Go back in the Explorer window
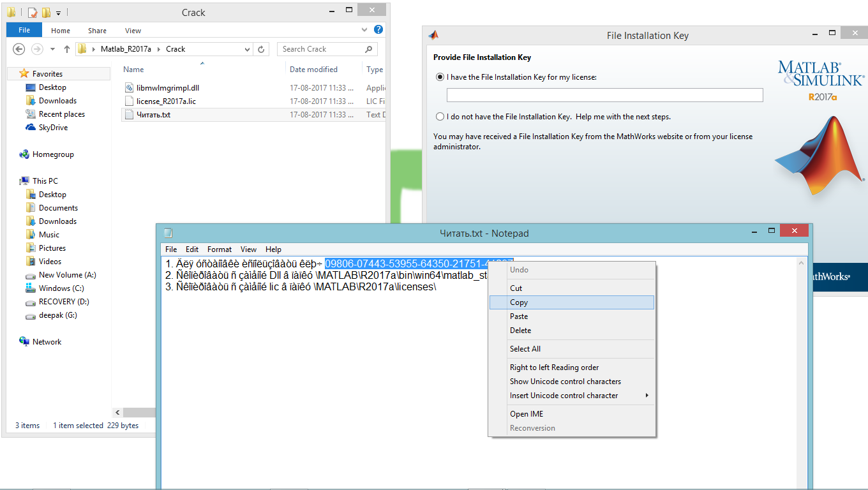This screenshot has width=868, height=490. 19,49
